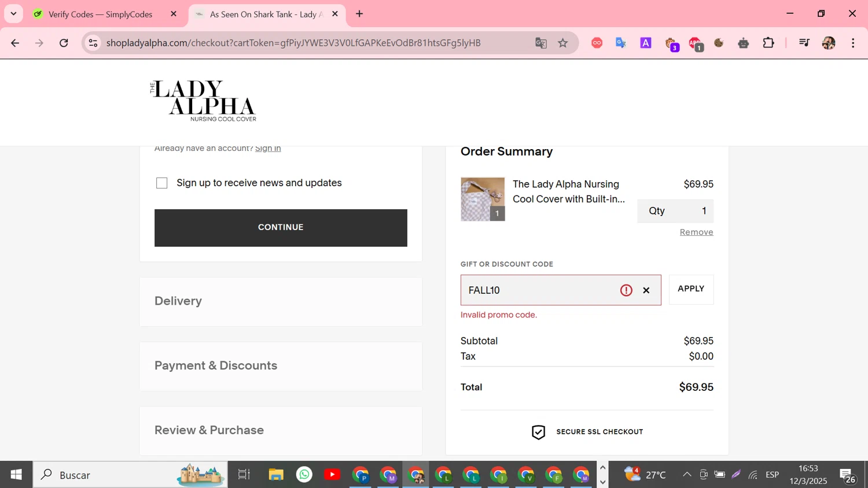Bookmark this page with the star icon

pos(563,43)
